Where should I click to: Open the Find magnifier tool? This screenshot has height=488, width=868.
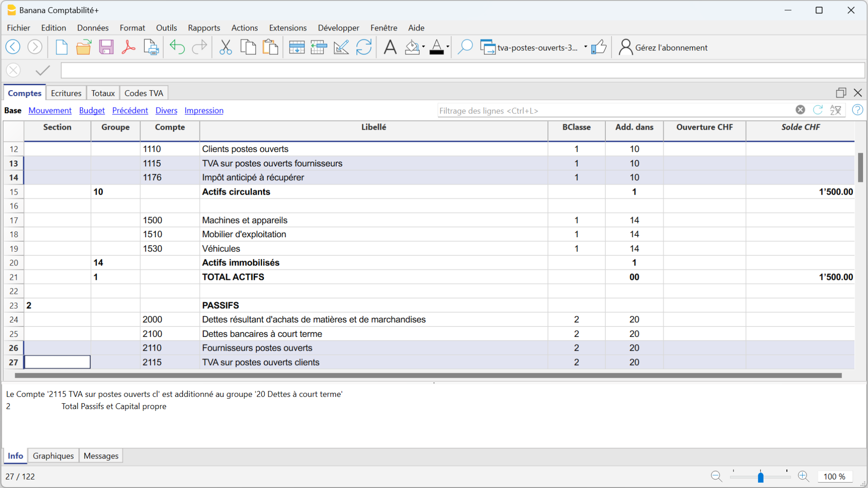pos(465,47)
